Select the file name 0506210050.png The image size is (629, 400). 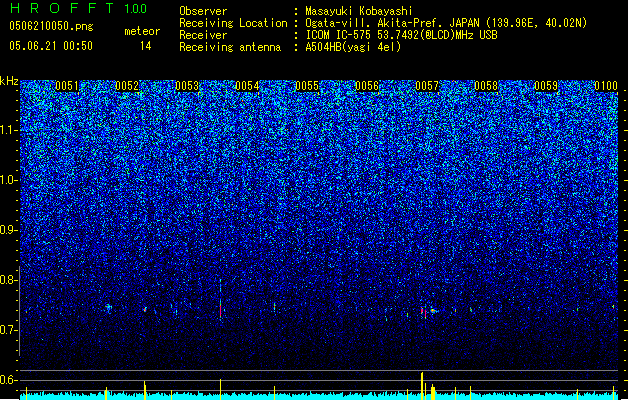coord(51,26)
